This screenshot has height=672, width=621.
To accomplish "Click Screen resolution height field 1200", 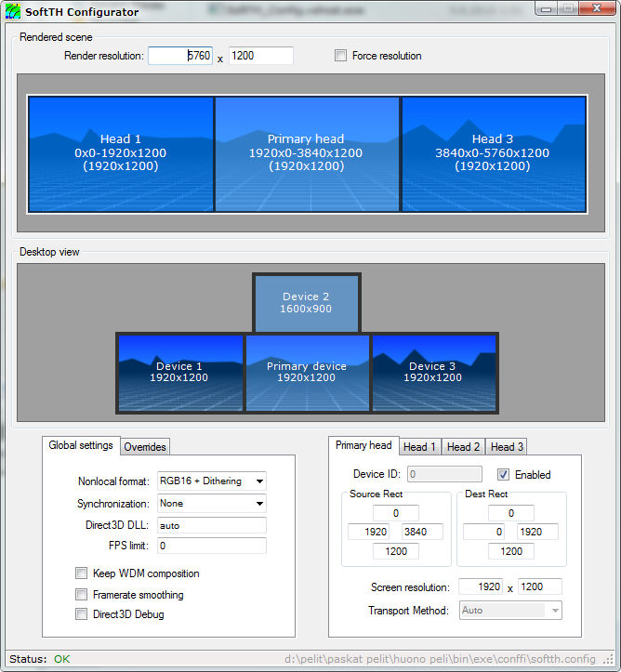I will [540, 586].
